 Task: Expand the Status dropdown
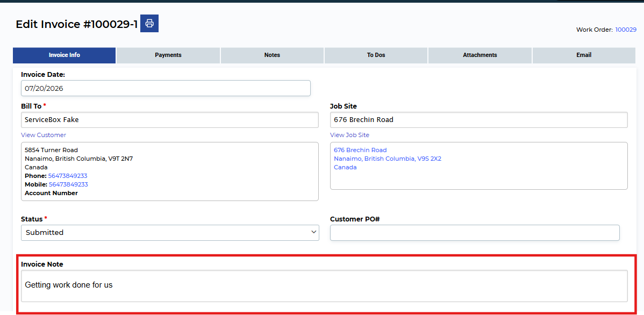click(170, 232)
